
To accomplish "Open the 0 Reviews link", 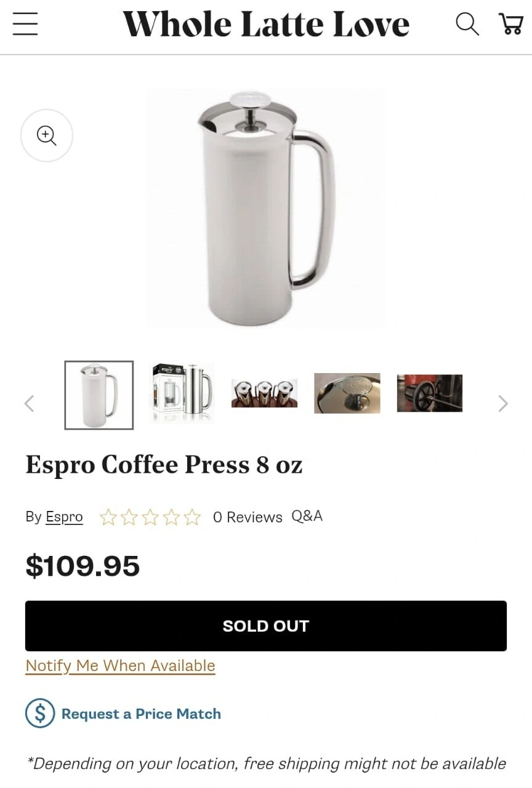I will click(x=248, y=517).
